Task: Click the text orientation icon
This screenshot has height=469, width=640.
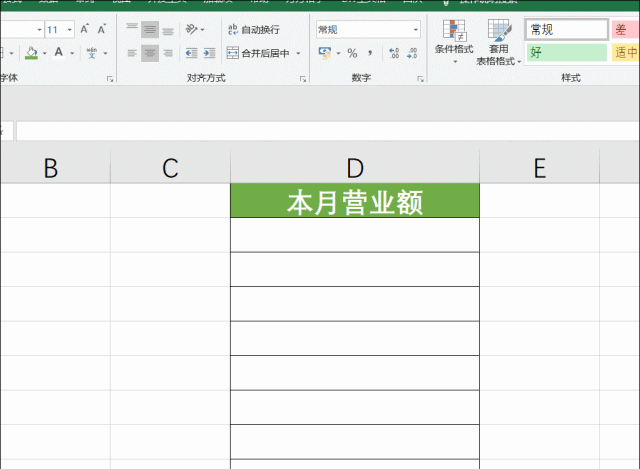Action: pos(191,29)
